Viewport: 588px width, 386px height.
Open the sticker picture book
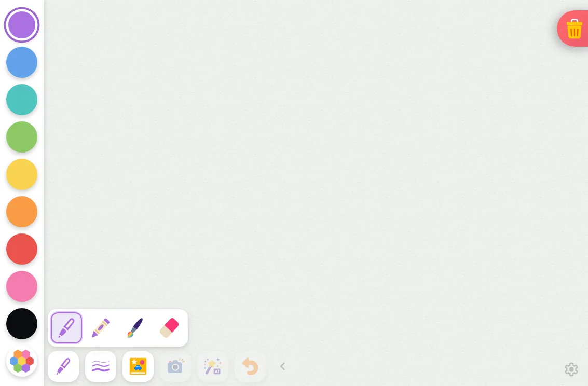click(x=138, y=366)
